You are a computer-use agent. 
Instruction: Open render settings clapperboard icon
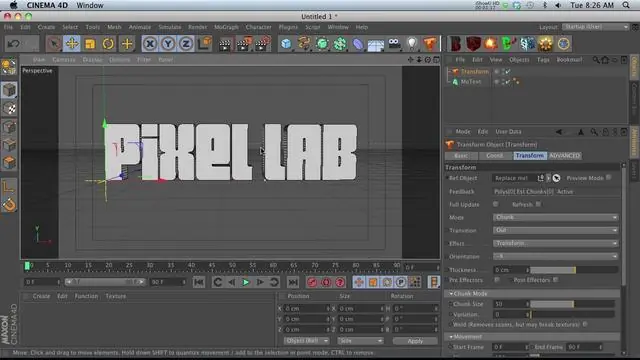tap(262, 44)
